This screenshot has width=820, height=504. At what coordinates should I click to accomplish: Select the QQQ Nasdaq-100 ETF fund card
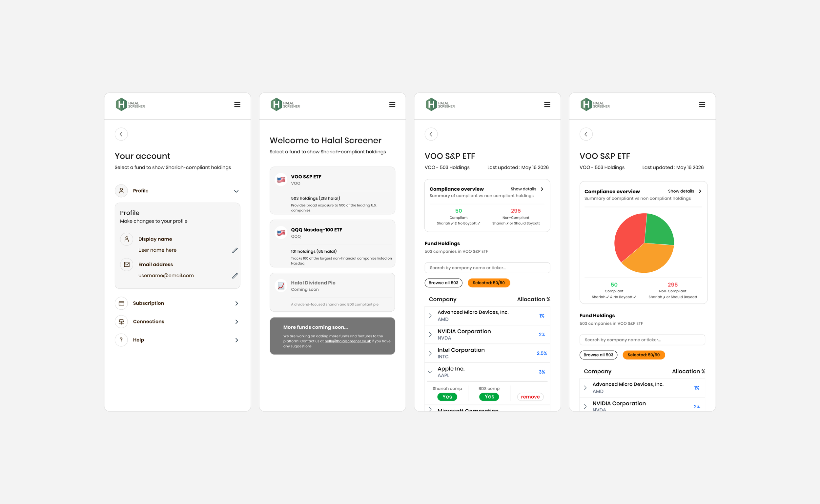(x=333, y=244)
